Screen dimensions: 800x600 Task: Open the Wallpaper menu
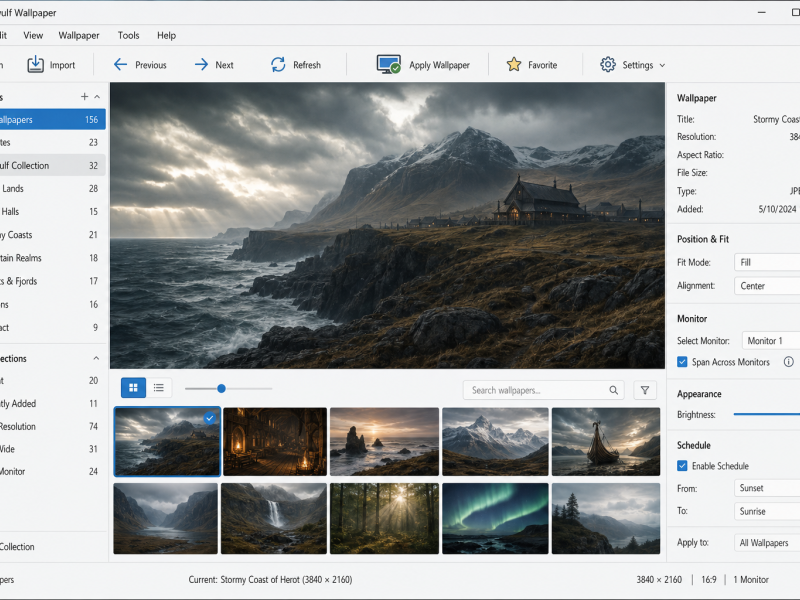click(x=79, y=35)
